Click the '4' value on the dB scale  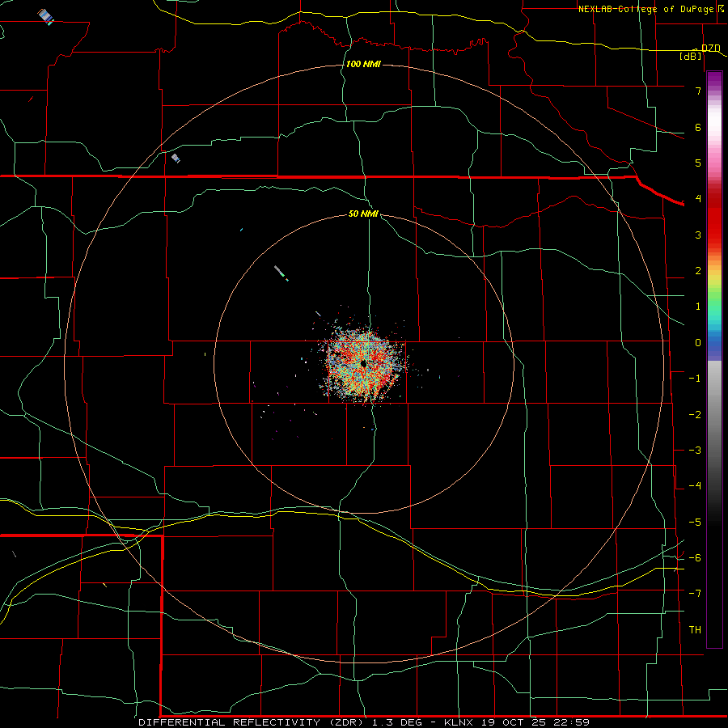coord(698,199)
